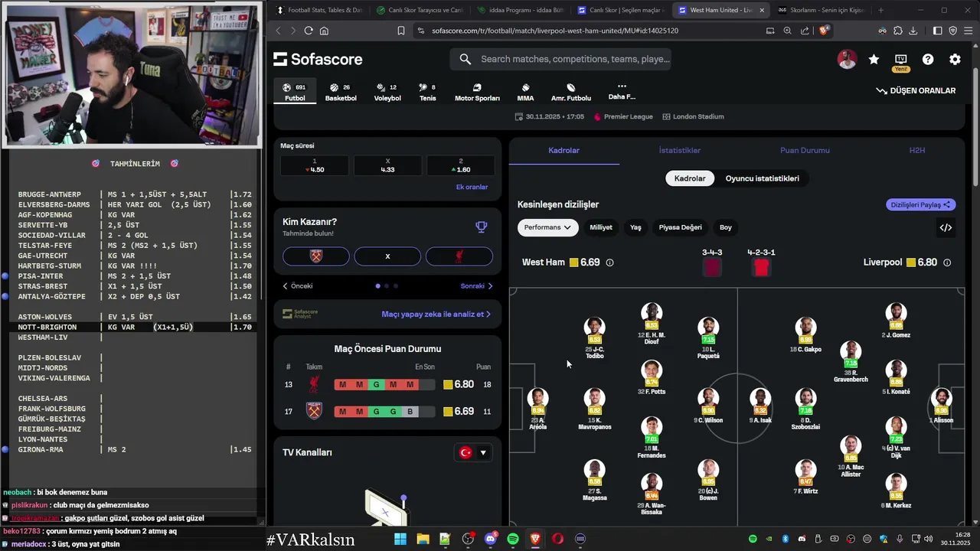This screenshot has width=980, height=551.
Task: Open the browser hamburger menu
Action: (x=969, y=31)
